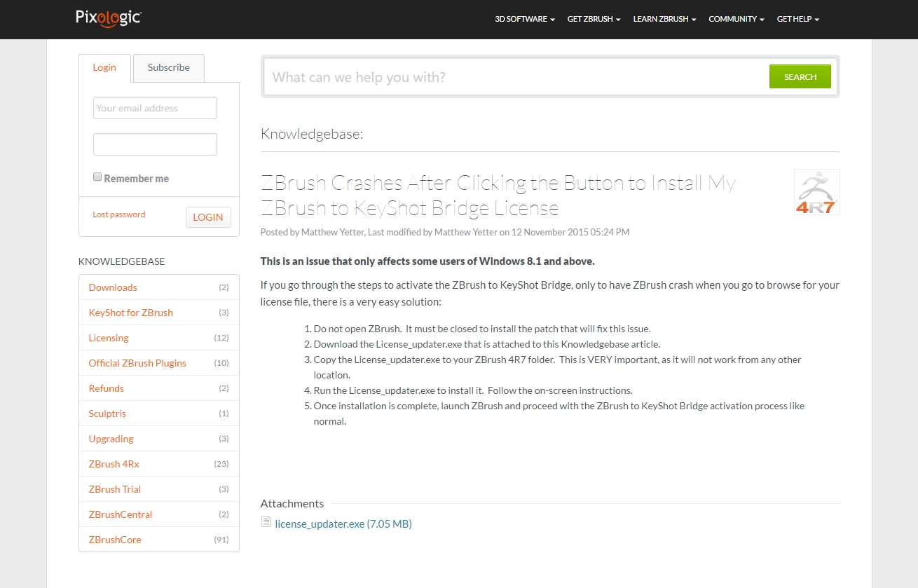Viewport: 918px width, 588px height.
Task: Click the attachment file icon beside license_updater.exe
Action: 266,521
